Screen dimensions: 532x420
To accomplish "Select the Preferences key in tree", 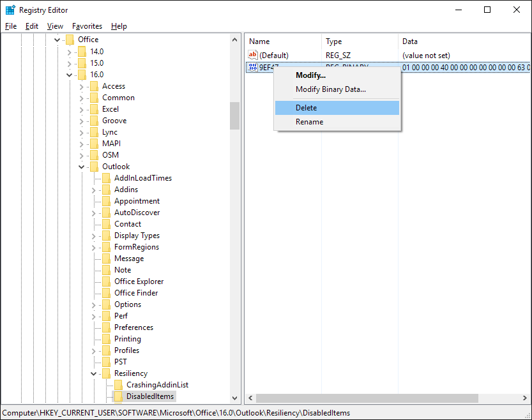I will pyautogui.click(x=133, y=327).
